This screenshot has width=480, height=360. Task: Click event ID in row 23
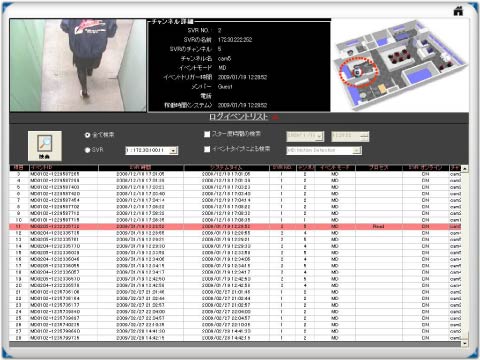pos(55,305)
